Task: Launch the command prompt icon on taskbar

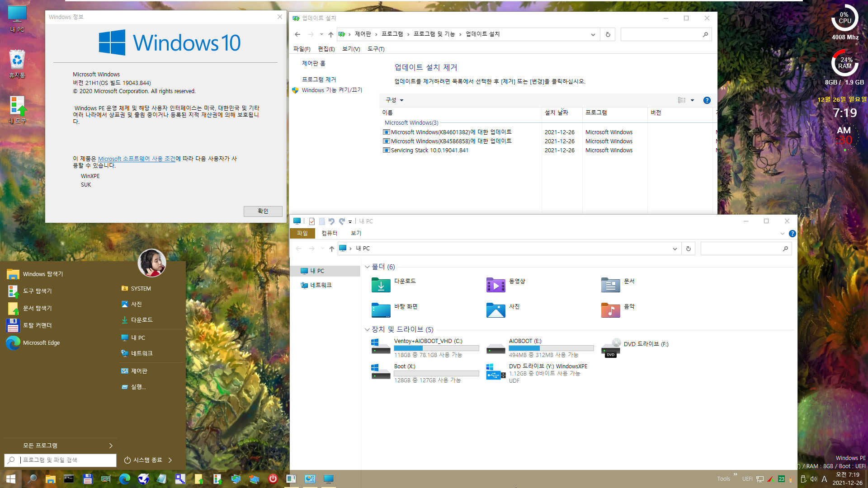Action: tap(69, 479)
